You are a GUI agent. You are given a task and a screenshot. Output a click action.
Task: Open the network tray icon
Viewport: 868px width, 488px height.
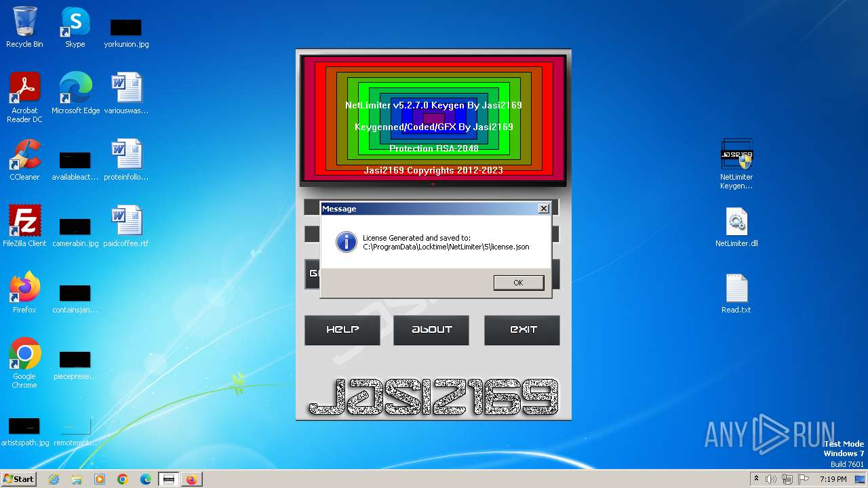787,479
